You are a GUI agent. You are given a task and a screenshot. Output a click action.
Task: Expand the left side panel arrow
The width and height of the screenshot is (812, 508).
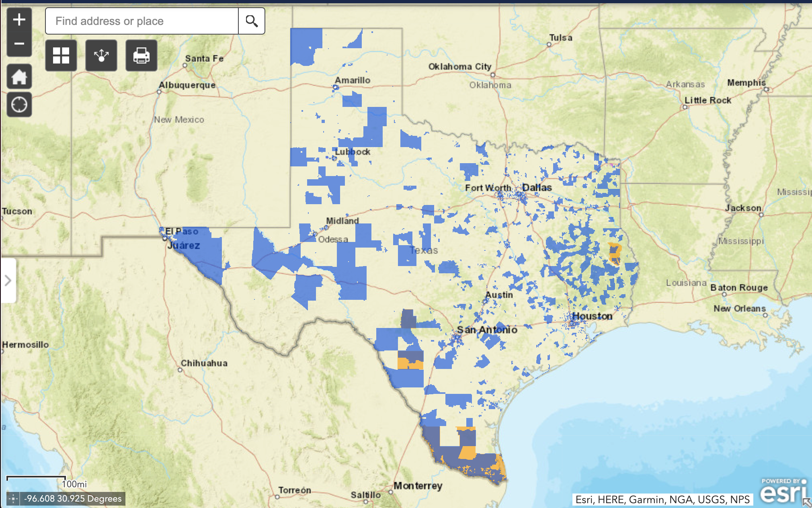point(8,280)
